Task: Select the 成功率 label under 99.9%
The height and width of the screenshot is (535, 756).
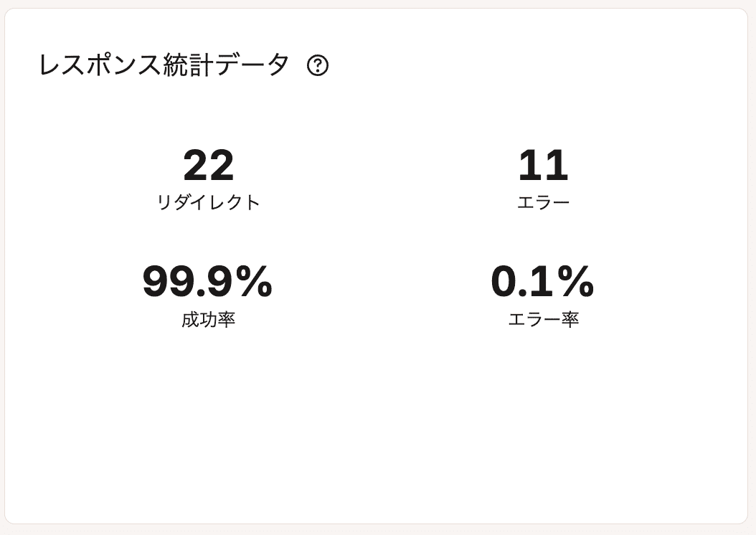Action: tap(209, 320)
